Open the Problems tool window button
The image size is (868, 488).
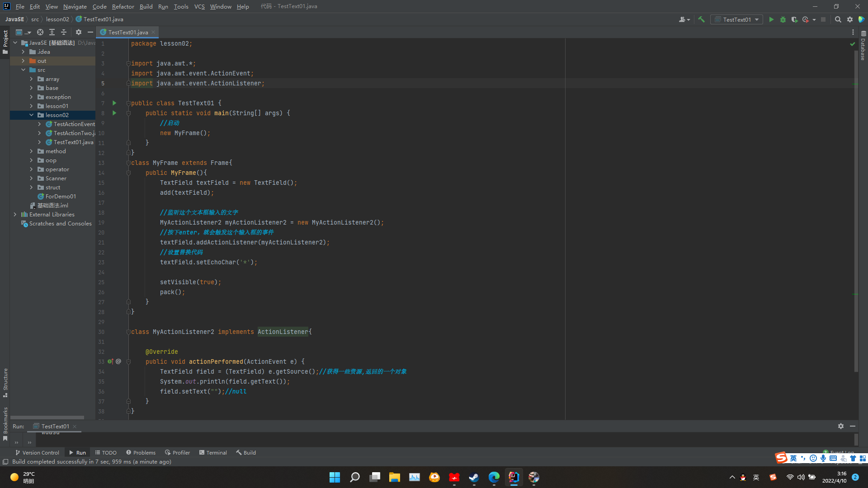click(141, 452)
